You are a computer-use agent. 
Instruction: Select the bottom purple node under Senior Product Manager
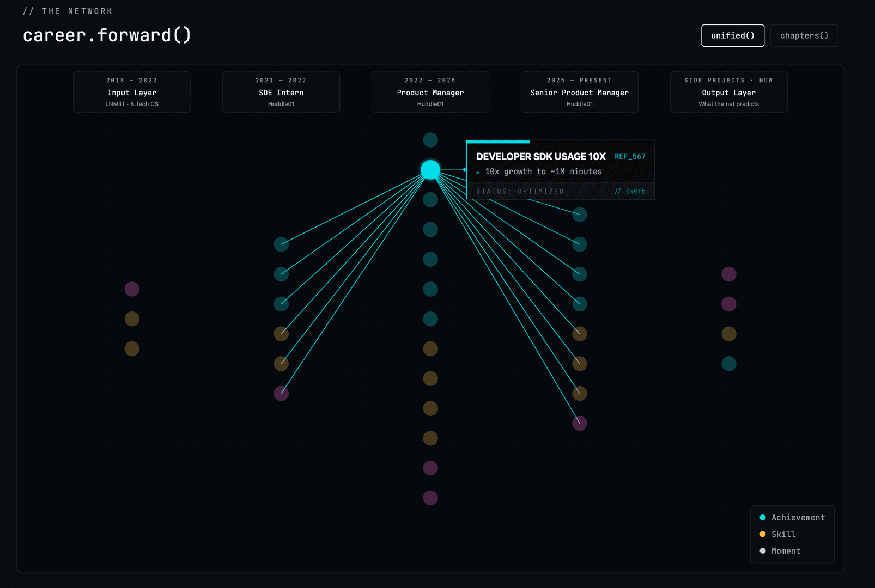[580, 423]
